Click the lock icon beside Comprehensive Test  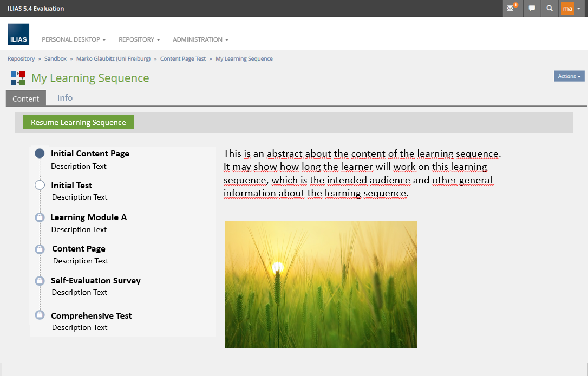pos(40,315)
